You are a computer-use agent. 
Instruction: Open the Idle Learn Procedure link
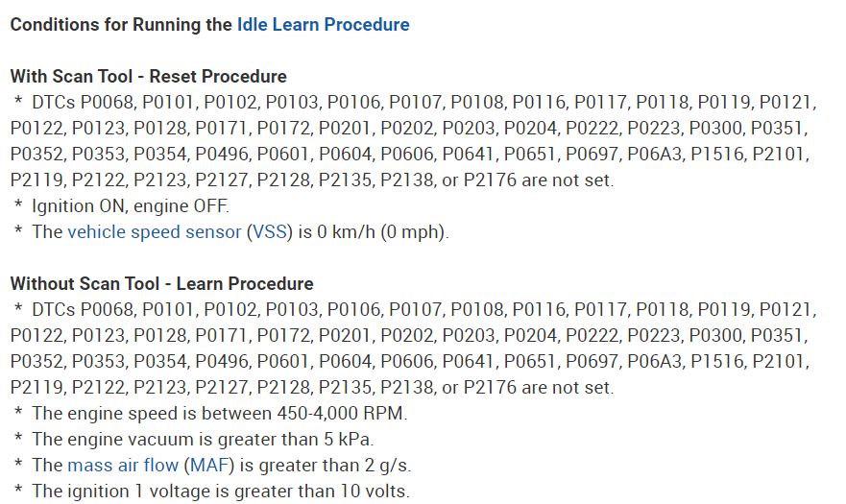pyautogui.click(x=323, y=24)
